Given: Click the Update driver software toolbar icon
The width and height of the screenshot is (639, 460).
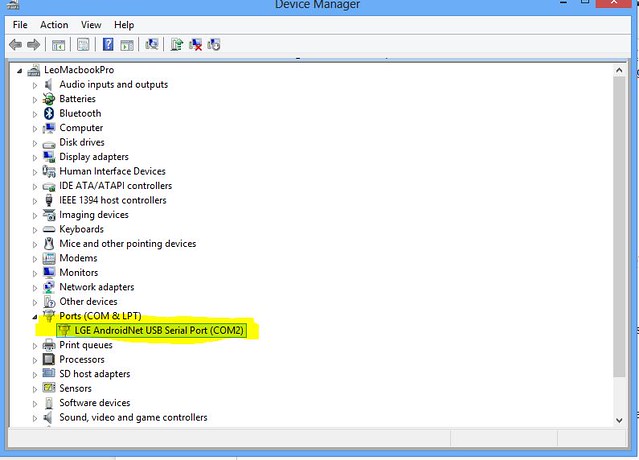Looking at the screenshot, I should click(x=177, y=44).
